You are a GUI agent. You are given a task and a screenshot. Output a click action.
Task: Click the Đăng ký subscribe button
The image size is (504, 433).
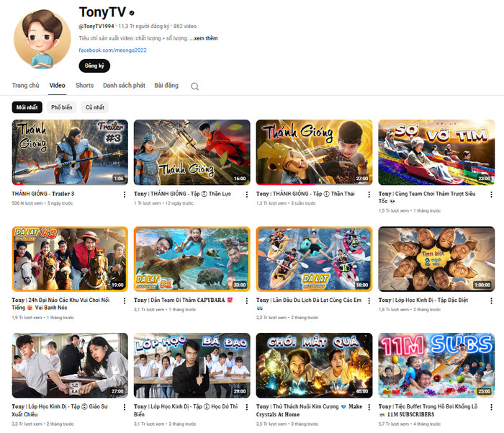pos(94,66)
